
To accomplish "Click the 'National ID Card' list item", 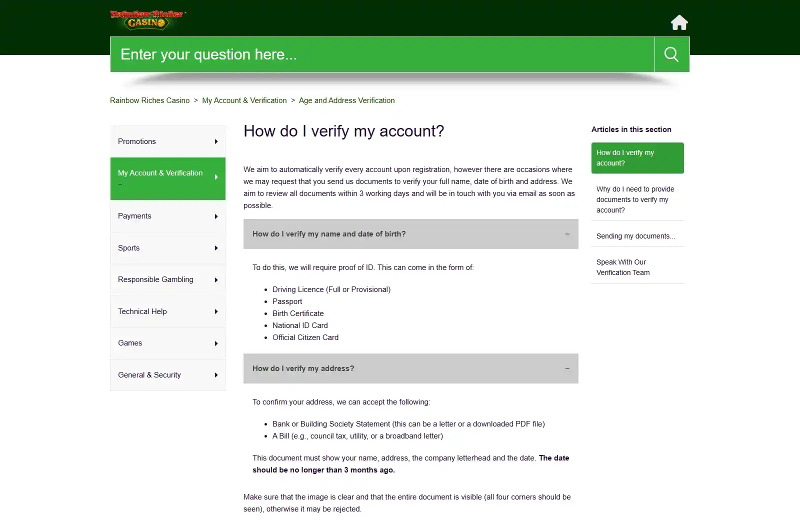I will [x=300, y=325].
